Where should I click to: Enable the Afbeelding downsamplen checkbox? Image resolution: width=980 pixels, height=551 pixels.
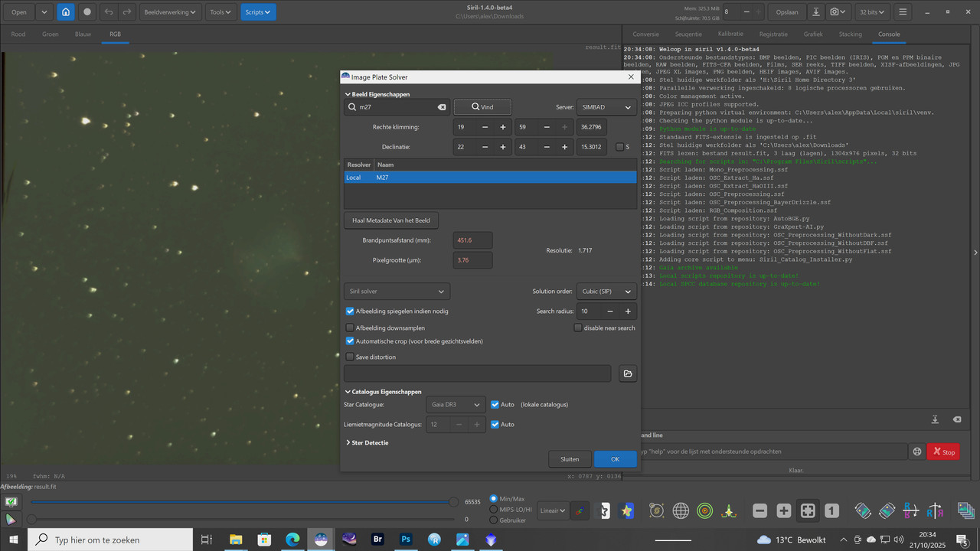[x=350, y=328]
